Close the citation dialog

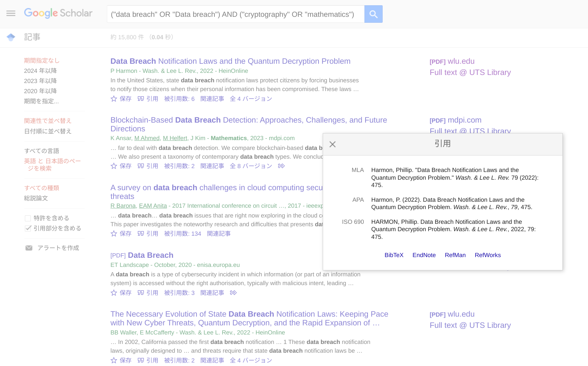(333, 144)
